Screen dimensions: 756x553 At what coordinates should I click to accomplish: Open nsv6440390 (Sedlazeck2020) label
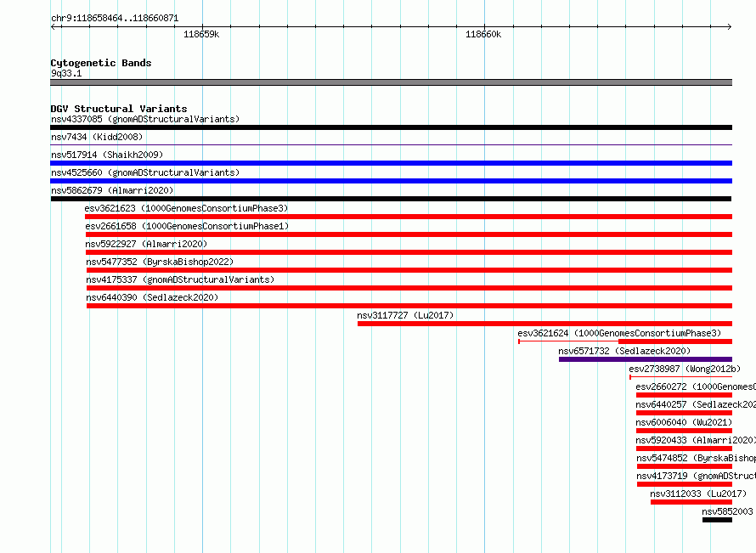click(x=152, y=297)
